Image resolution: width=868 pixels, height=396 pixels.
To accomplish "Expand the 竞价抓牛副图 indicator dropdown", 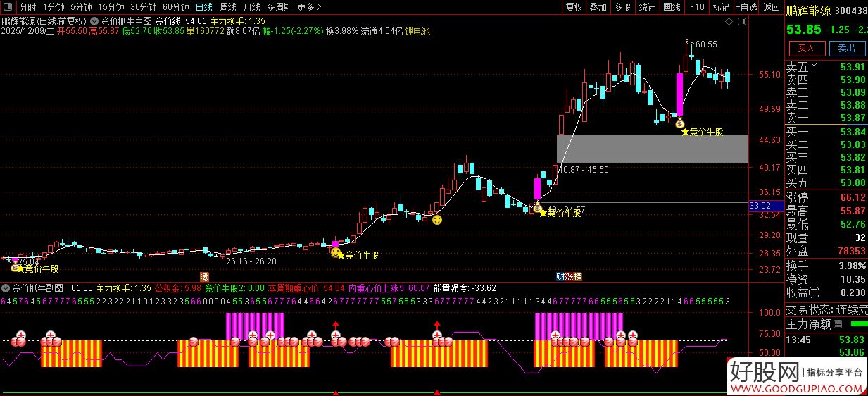I will pos(6,288).
